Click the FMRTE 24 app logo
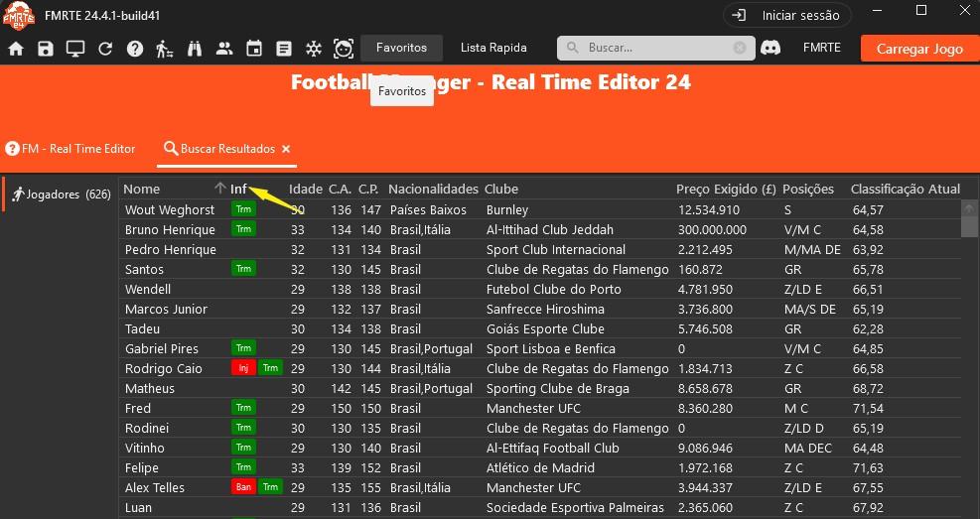The height and width of the screenshot is (519, 980). pyautogui.click(x=18, y=15)
